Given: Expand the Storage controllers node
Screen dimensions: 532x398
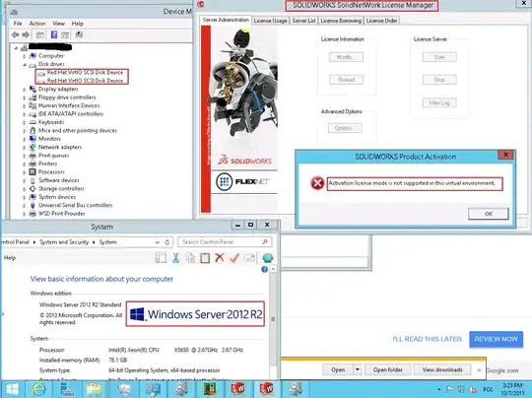Looking at the screenshot, I should 24,189.
